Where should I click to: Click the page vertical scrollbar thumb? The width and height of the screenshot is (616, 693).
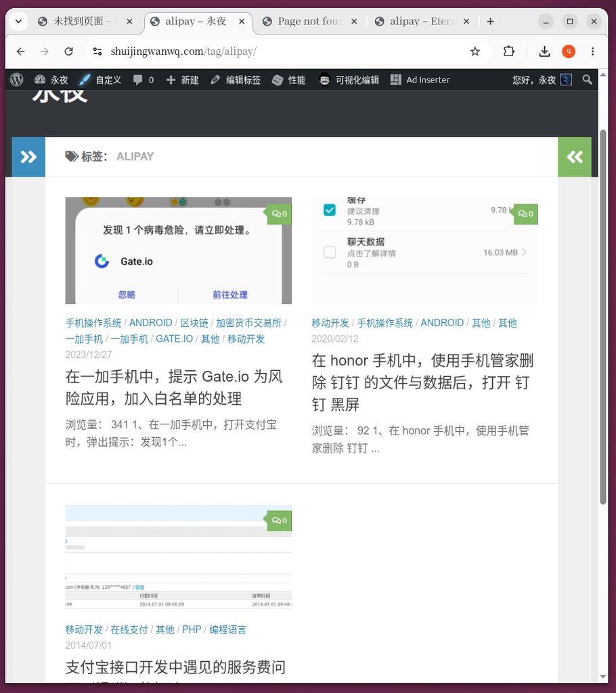[x=602, y=317]
